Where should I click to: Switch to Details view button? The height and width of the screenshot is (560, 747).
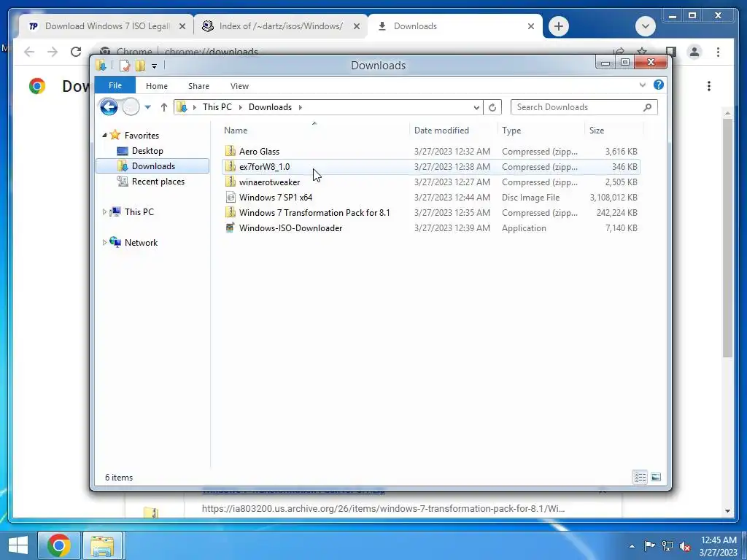[640, 477]
